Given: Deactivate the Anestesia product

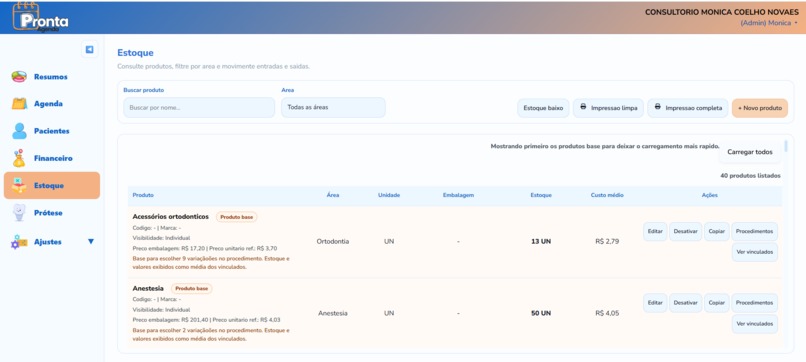Looking at the screenshot, I should (x=685, y=303).
